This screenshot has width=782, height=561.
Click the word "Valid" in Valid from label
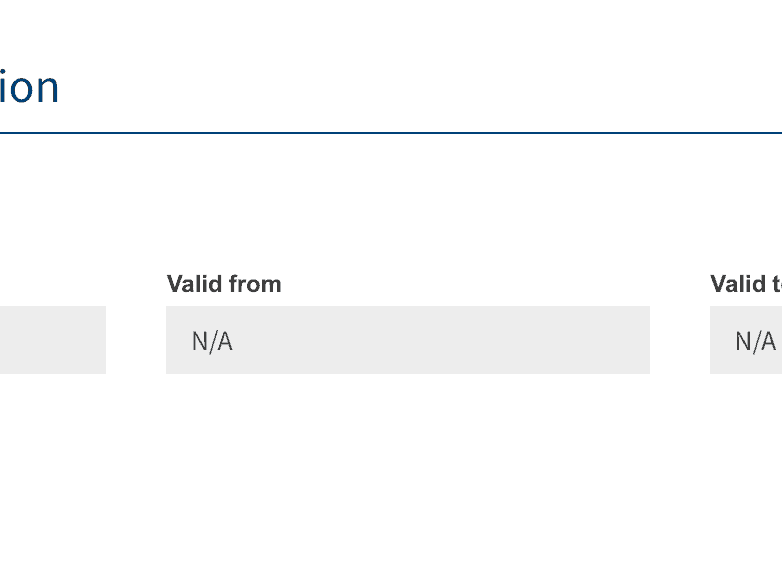click(194, 284)
